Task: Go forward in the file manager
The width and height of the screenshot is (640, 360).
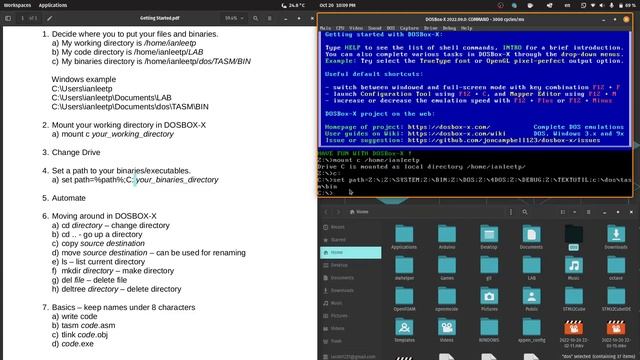Action: pos(338,212)
